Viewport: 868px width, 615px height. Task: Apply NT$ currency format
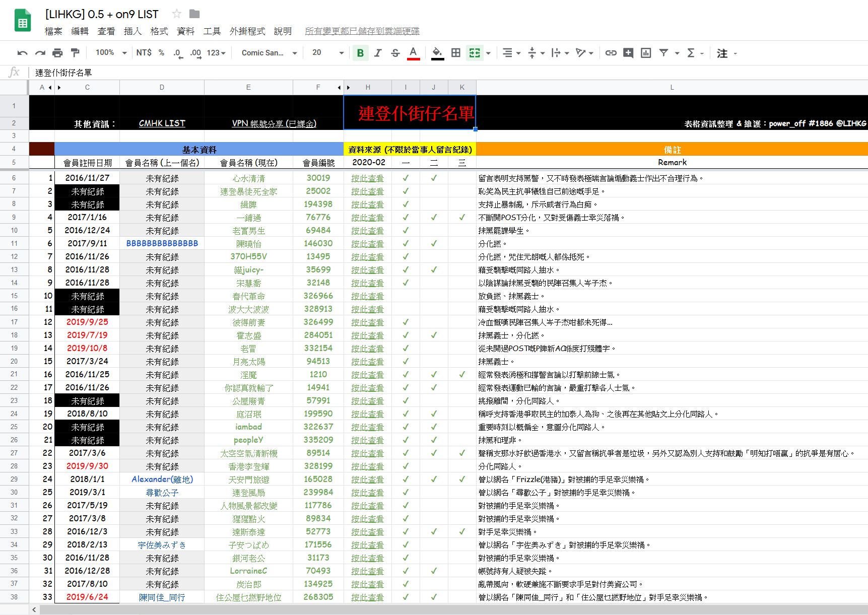pyautogui.click(x=144, y=53)
